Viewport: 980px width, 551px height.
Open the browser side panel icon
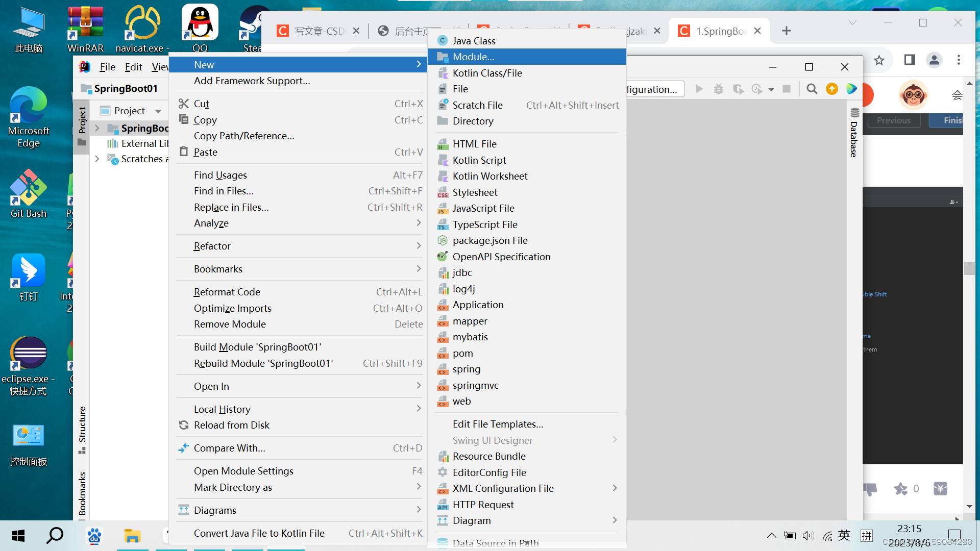point(909,60)
